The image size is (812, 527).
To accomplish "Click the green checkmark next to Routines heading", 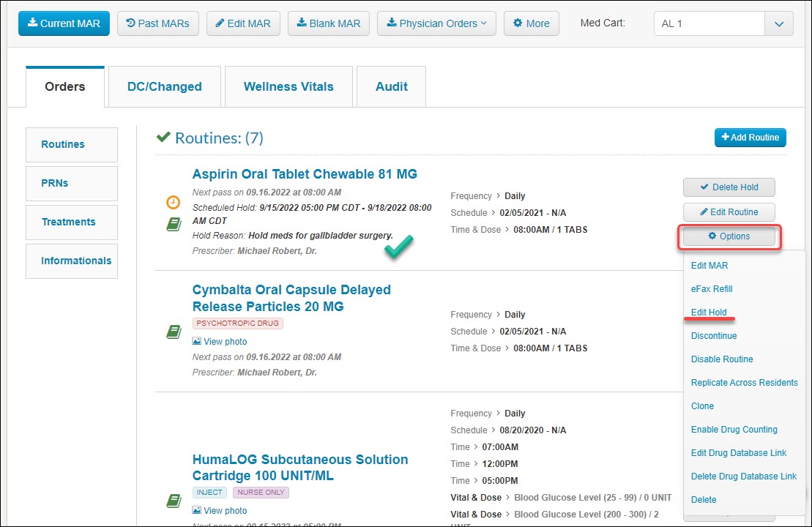I will [x=163, y=137].
